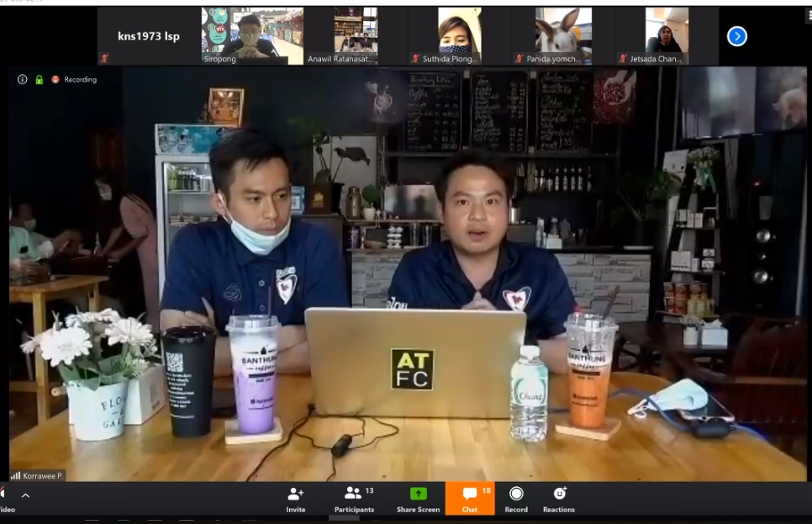Open the Participants panel
Viewport: 812px width, 524px height.
[354, 499]
